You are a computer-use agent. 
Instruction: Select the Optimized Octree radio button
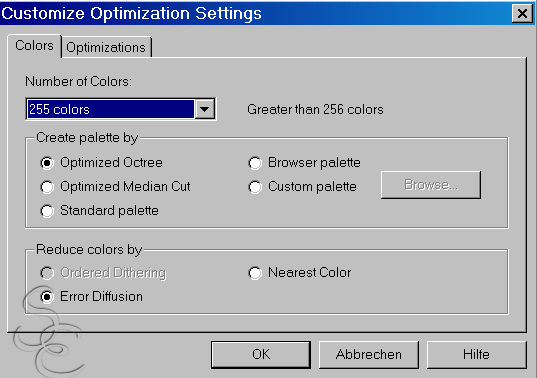[47, 163]
